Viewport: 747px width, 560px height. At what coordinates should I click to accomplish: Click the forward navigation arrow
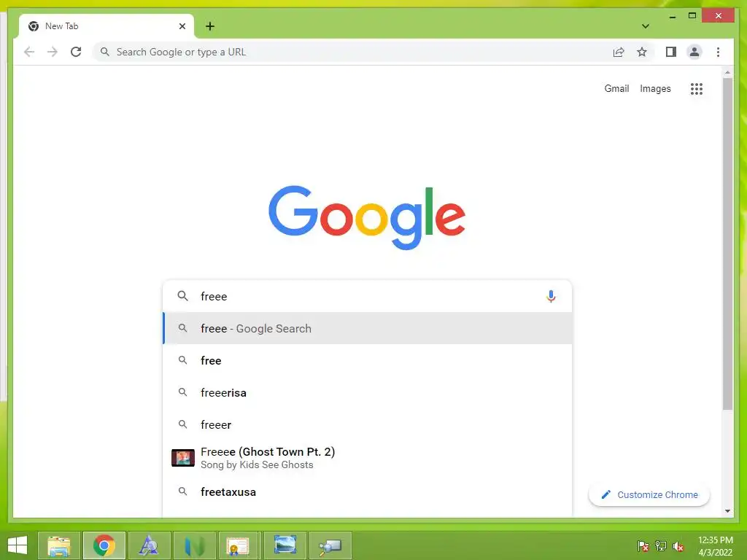coord(53,52)
